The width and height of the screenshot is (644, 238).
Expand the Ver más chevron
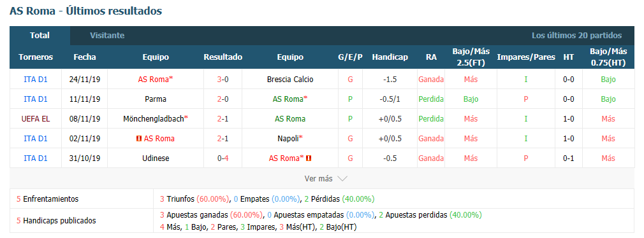(x=342, y=179)
